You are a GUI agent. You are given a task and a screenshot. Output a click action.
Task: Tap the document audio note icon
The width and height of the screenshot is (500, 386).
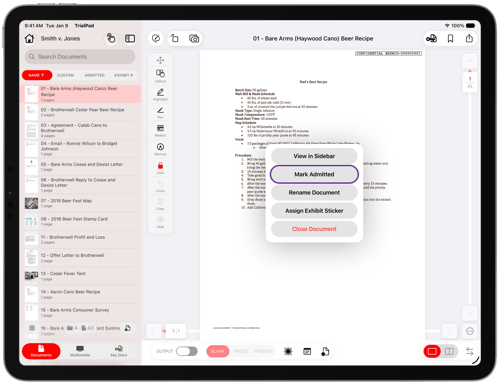pyautogui.click(x=325, y=351)
